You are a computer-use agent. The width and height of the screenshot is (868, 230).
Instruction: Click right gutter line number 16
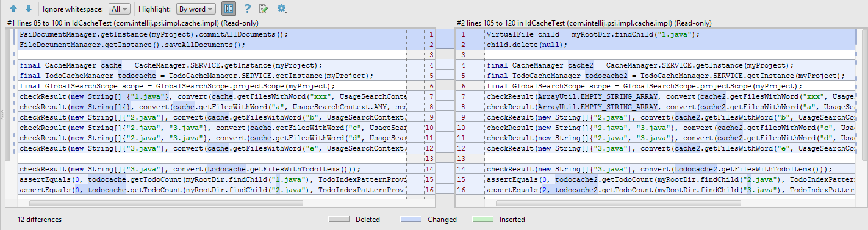coord(462,190)
